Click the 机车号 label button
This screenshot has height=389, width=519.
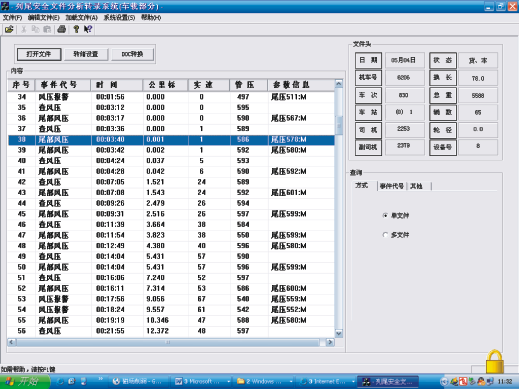click(368, 78)
